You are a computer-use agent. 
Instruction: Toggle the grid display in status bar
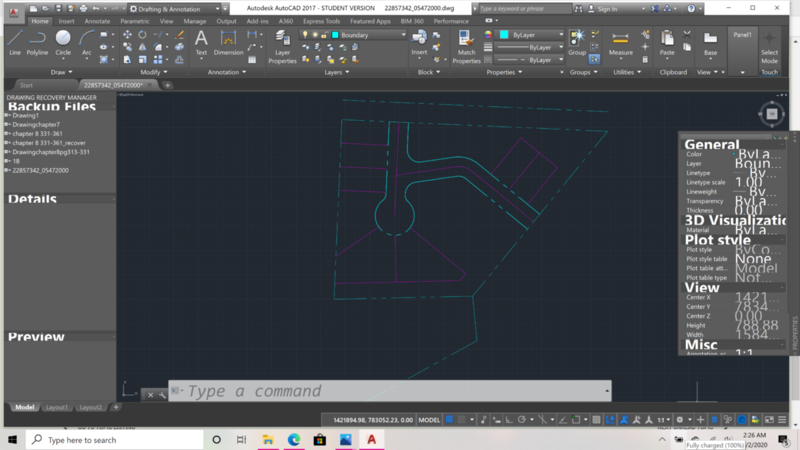tap(451, 420)
